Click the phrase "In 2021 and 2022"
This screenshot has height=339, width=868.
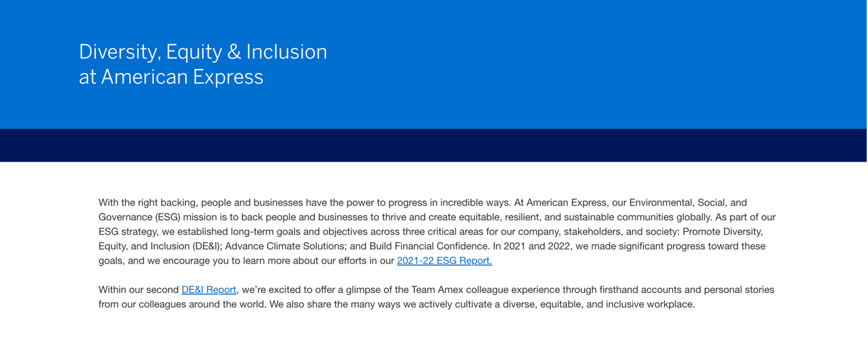(531, 246)
